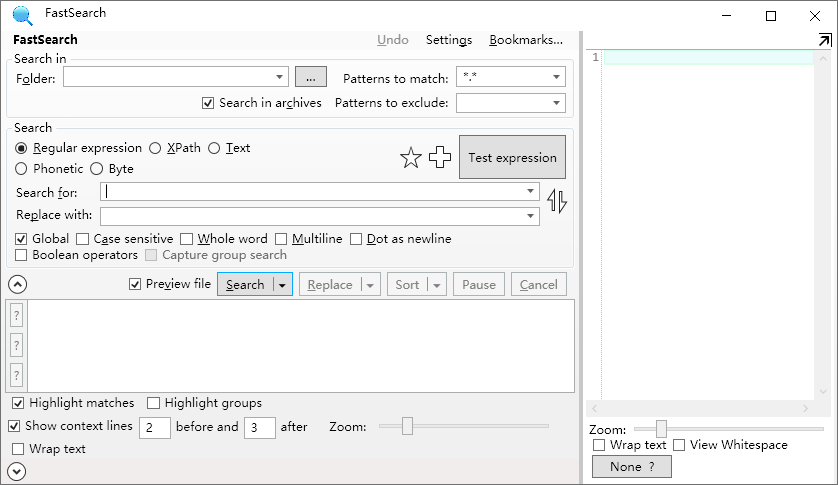838x485 pixels.
Task: Expand the Search button dropdown arrow
Action: coord(282,285)
